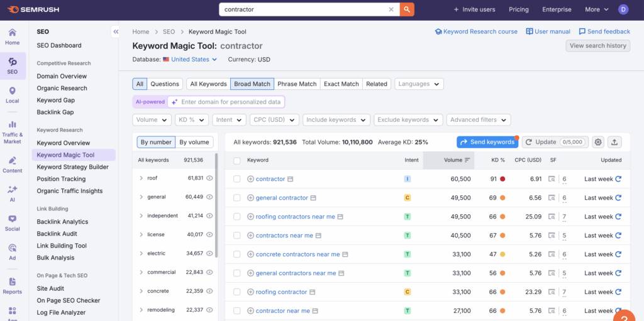Screen dimensions: 644x321
Task: Add general contractor keyword with plus icon
Action: (x=250, y=198)
